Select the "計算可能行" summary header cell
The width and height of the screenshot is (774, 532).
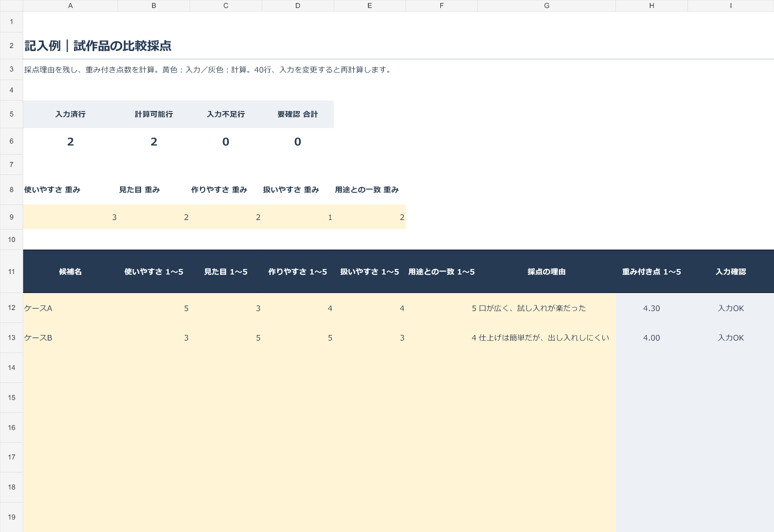[154, 114]
